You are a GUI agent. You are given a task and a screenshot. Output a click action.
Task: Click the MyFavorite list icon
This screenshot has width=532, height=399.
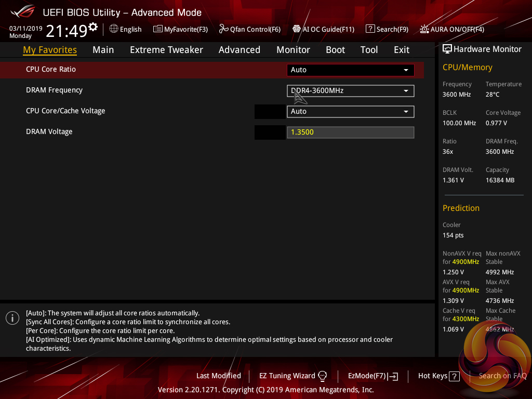[157, 29]
